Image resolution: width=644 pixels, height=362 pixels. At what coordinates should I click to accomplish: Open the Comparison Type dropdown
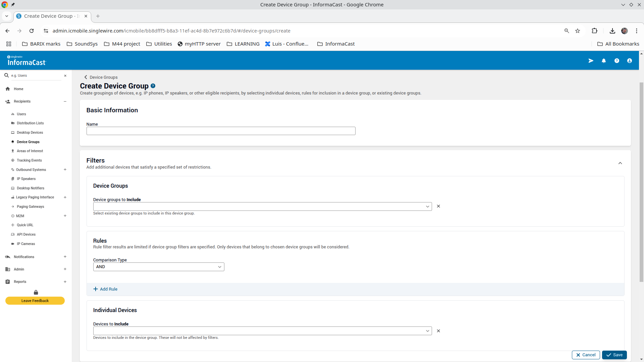pos(158,267)
